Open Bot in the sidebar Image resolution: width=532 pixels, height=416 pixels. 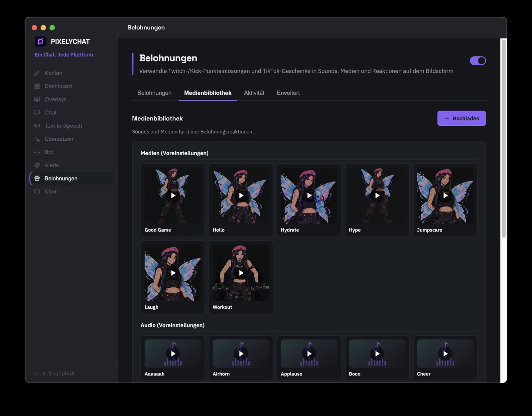point(71,152)
